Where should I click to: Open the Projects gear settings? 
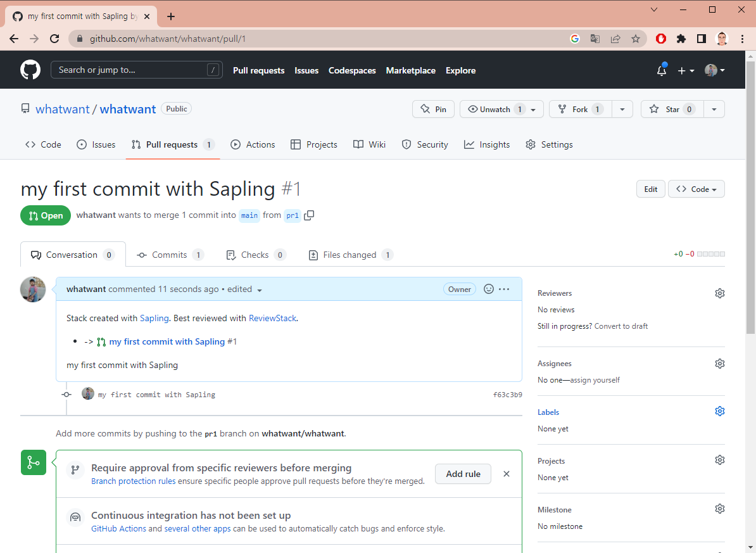click(720, 460)
